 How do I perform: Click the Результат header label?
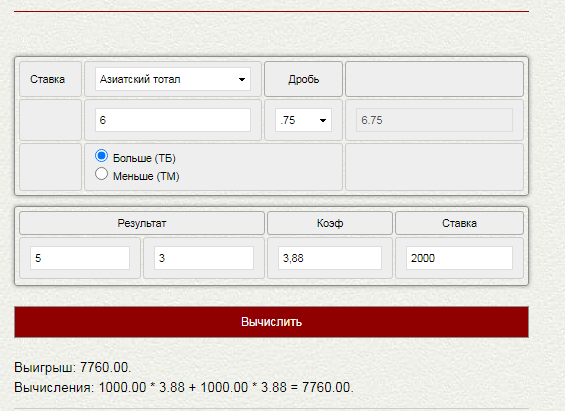click(x=142, y=223)
